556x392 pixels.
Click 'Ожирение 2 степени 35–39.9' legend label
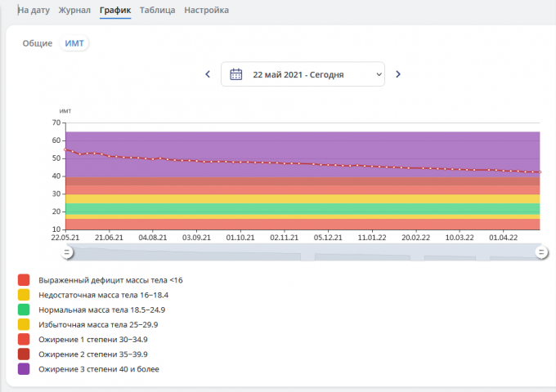coord(92,354)
